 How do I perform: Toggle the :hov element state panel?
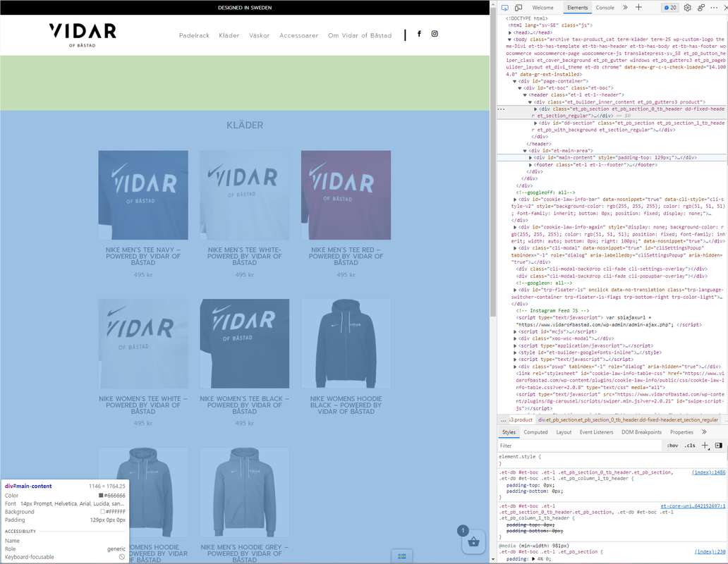coord(672,446)
